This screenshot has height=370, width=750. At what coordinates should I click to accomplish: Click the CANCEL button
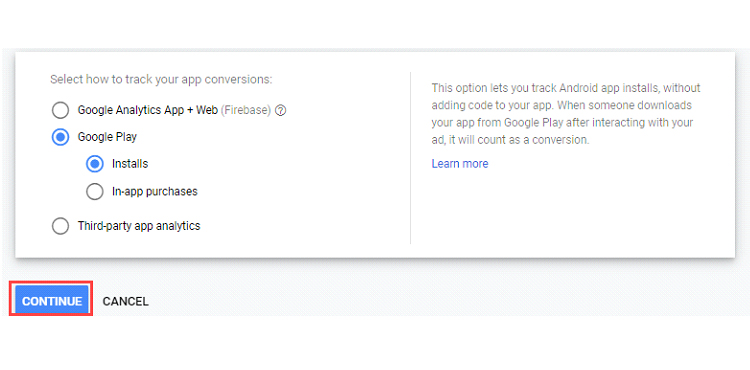tap(125, 302)
